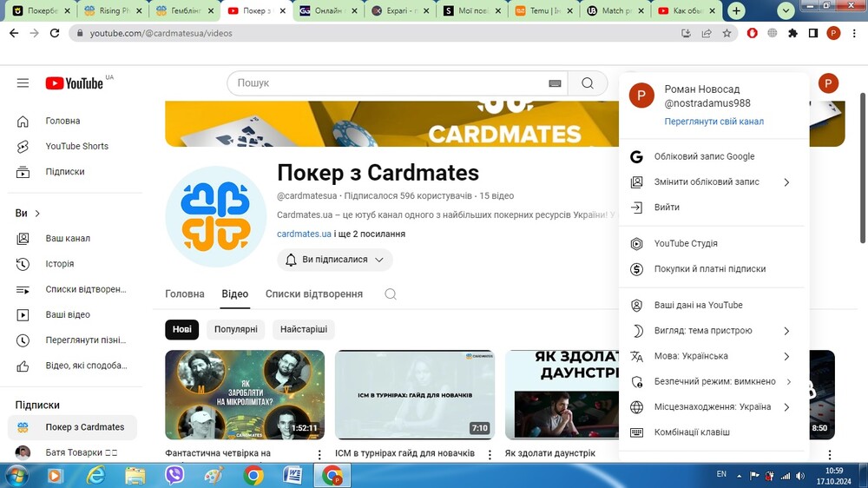Image resolution: width=868 pixels, height=488 pixels.
Task: Play the ICM в турнірах thumbnail
Action: pyautogui.click(x=415, y=395)
